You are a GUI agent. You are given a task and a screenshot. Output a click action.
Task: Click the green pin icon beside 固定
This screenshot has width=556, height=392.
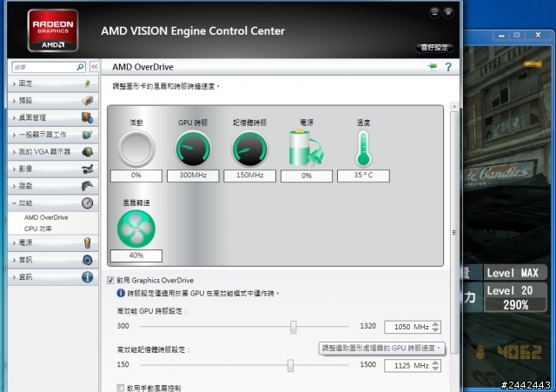coord(87,83)
